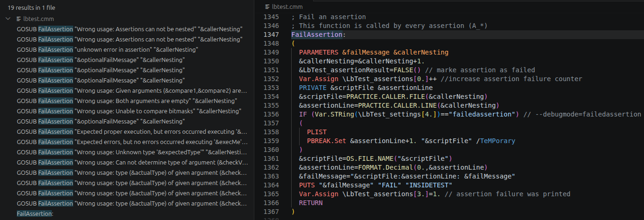The image size is (644, 220).
Task: Click the file icon beside the editor's lbtest.cmm title
Action: (x=267, y=7)
